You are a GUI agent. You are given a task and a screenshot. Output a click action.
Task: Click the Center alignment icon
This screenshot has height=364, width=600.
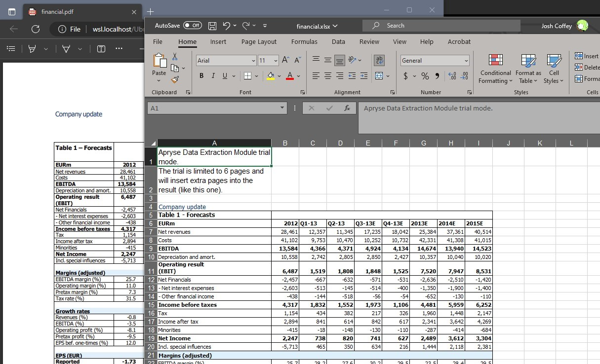[x=327, y=76]
